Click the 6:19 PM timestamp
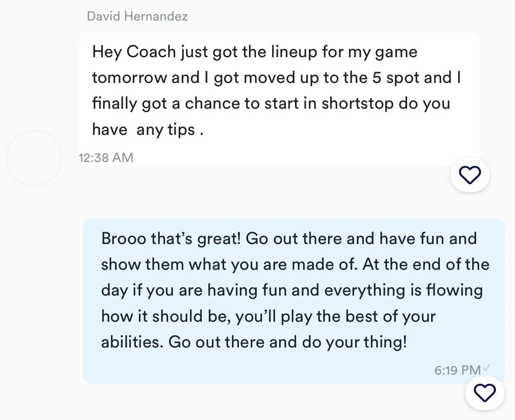515x420 pixels. click(x=457, y=370)
